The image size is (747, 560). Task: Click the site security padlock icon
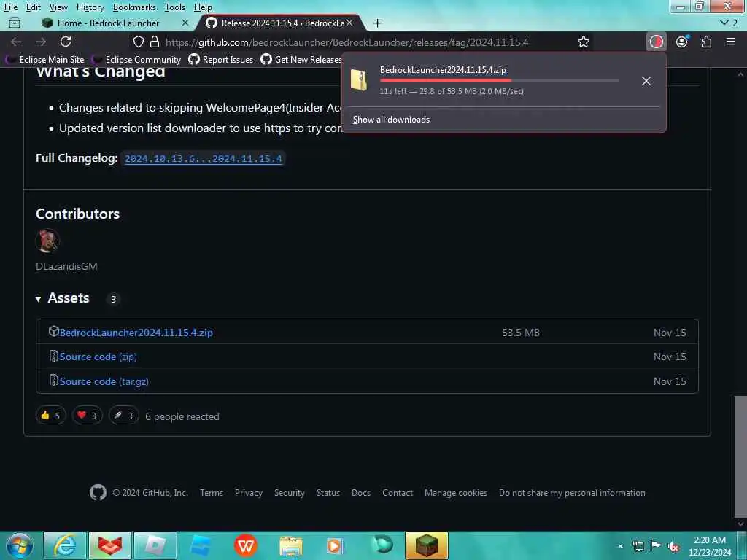(x=155, y=42)
